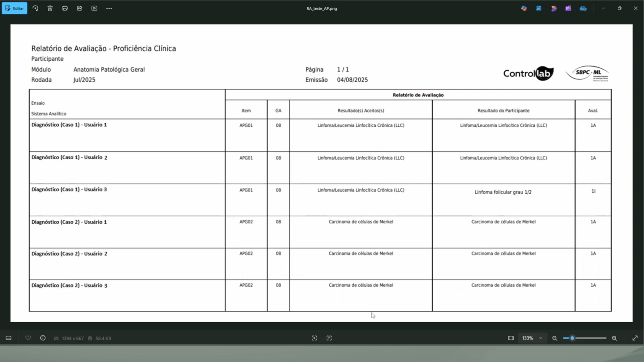Expand the 133% zoom level dropdown

click(541, 338)
